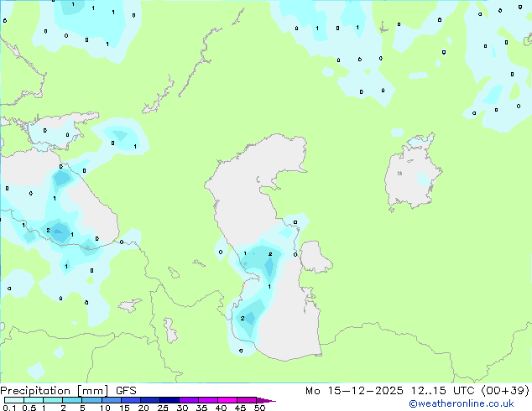Click the 'Mo 15-12-2025' date text
This screenshot has height=411, width=532.
[354, 391]
